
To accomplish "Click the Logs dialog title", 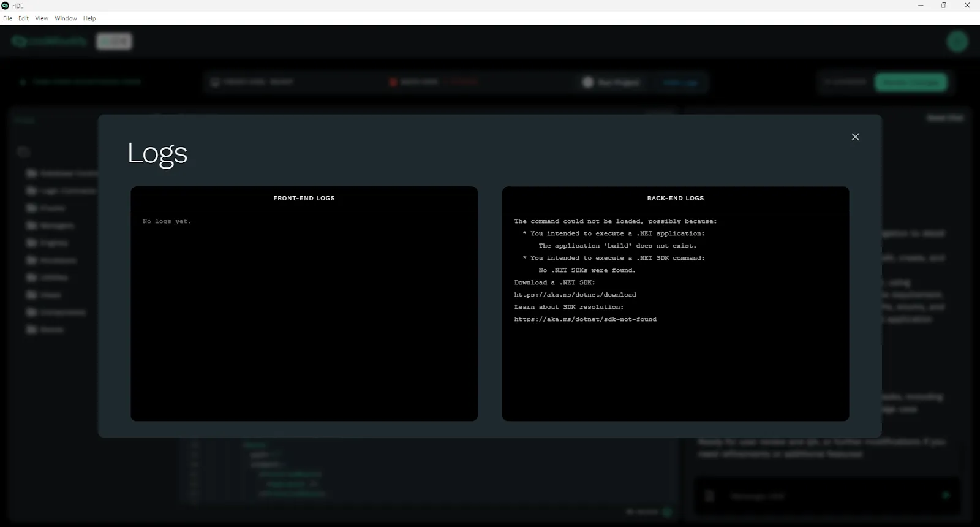I will (157, 153).
